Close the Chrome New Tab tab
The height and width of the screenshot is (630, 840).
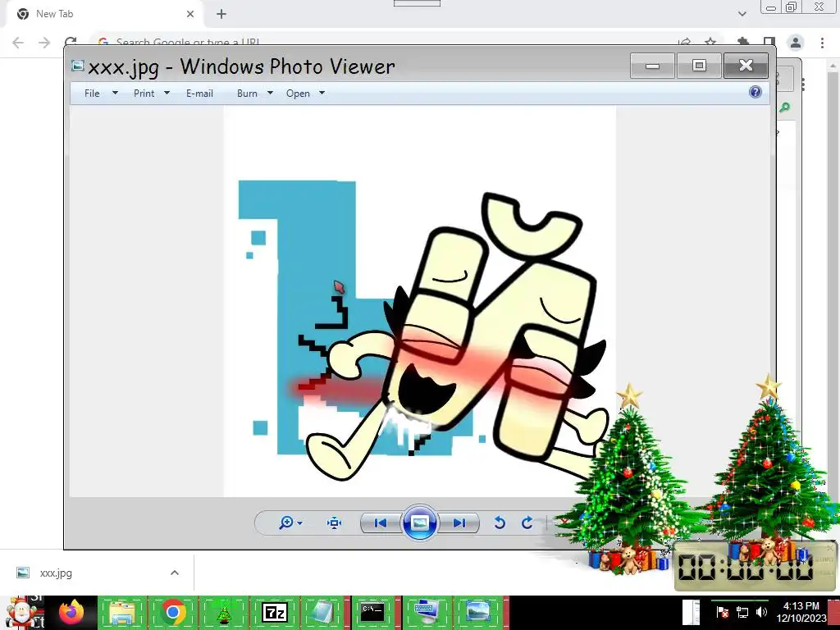click(190, 14)
